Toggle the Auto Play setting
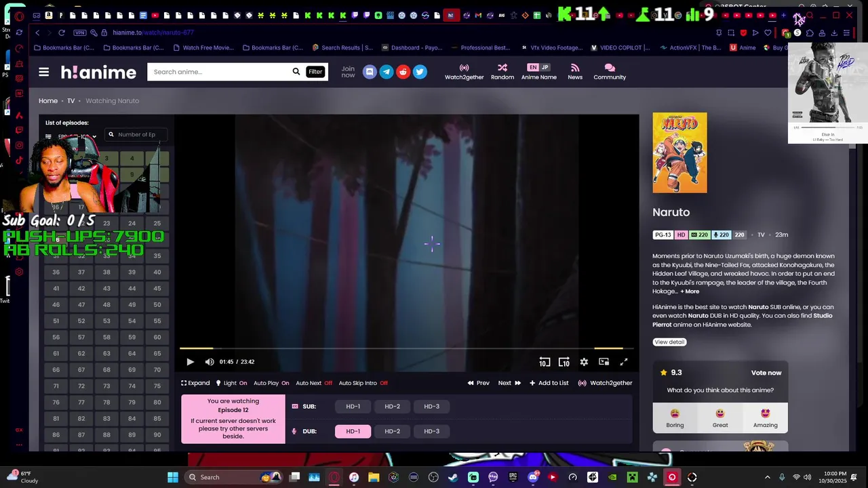 tap(271, 383)
